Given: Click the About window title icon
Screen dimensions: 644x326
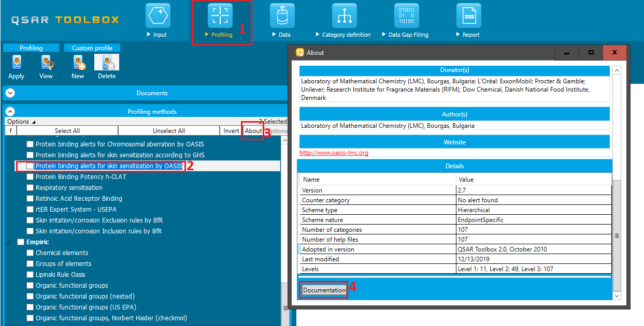Looking at the screenshot, I should click(299, 52).
